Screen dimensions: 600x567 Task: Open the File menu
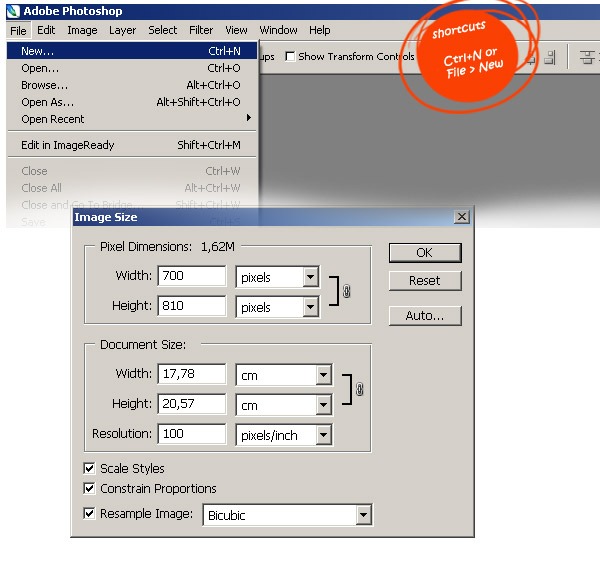(18, 31)
